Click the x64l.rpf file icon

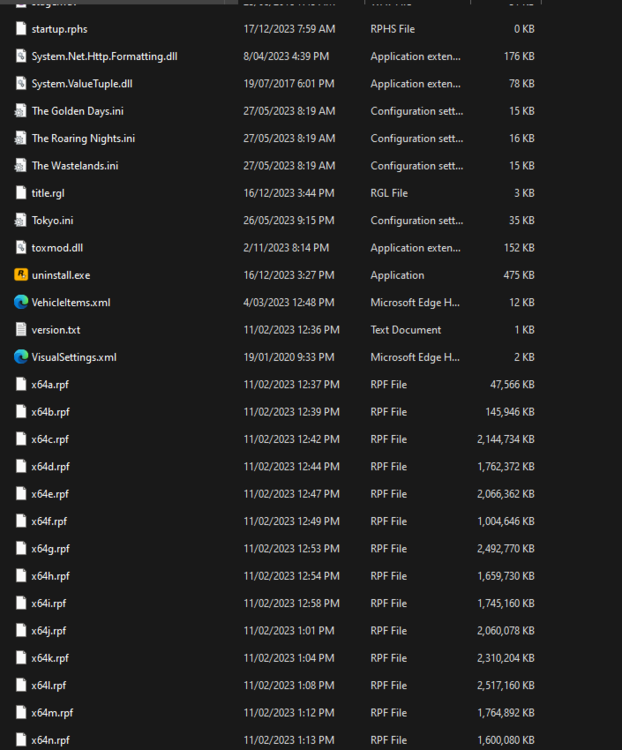21,685
